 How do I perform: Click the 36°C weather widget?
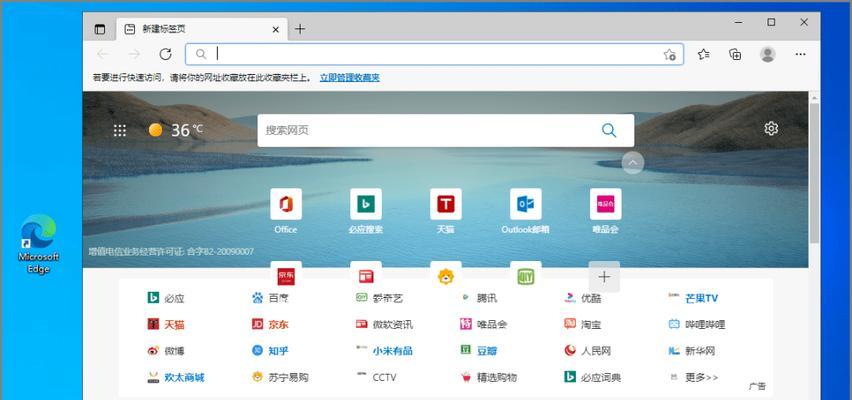point(176,130)
